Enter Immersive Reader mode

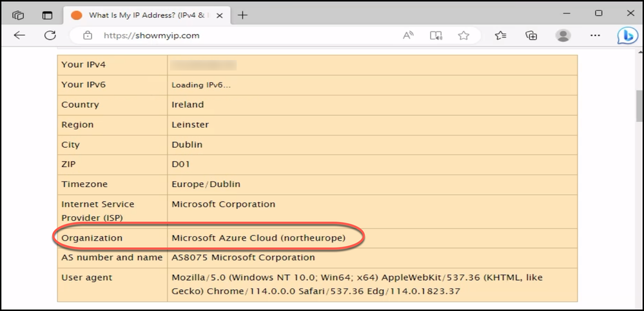point(436,35)
